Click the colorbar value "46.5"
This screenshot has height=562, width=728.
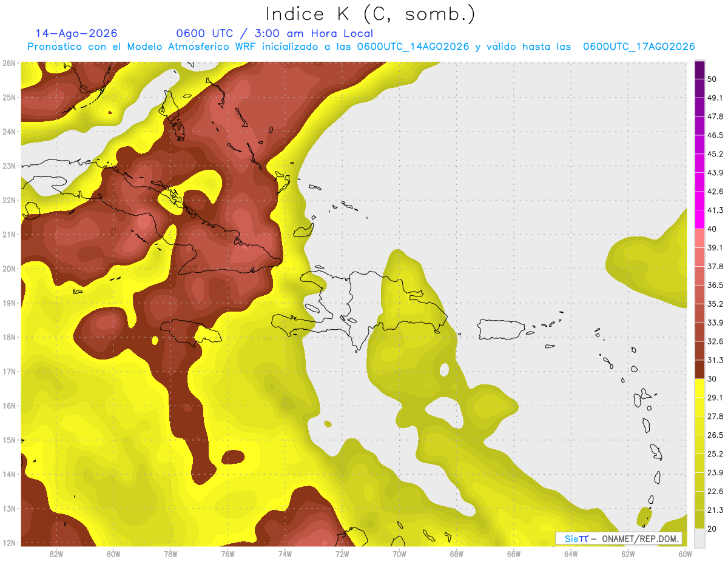click(x=715, y=135)
